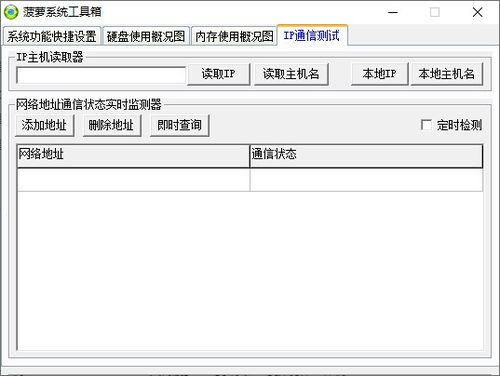Focus the IP主机读取器 text input field

(x=101, y=75)
